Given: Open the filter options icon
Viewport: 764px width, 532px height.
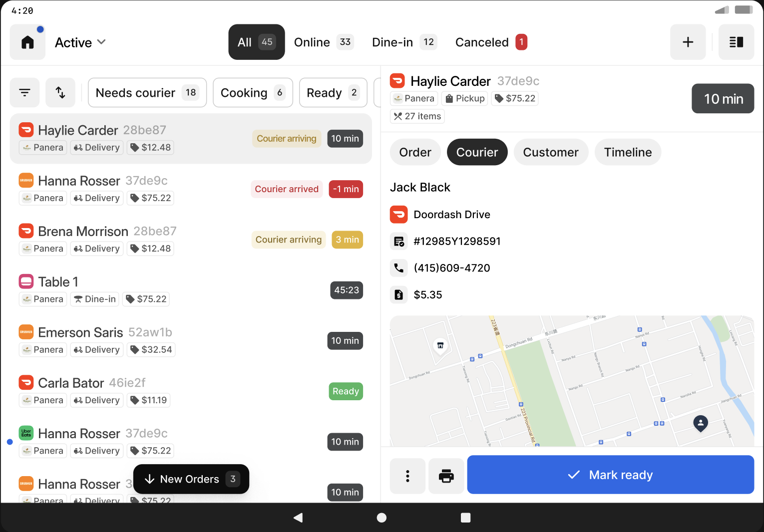Looking at the screenshot, I should point(24,92).
